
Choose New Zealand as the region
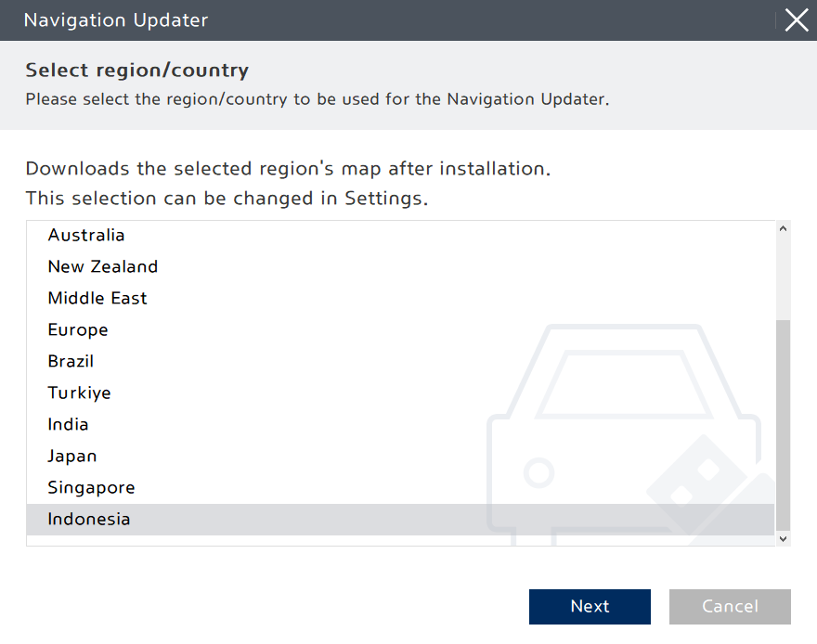point(103,267)
